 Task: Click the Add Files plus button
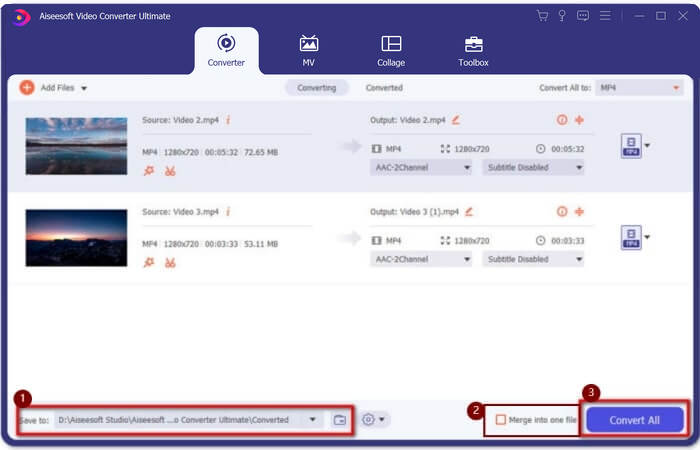click(x=27, y=88)
